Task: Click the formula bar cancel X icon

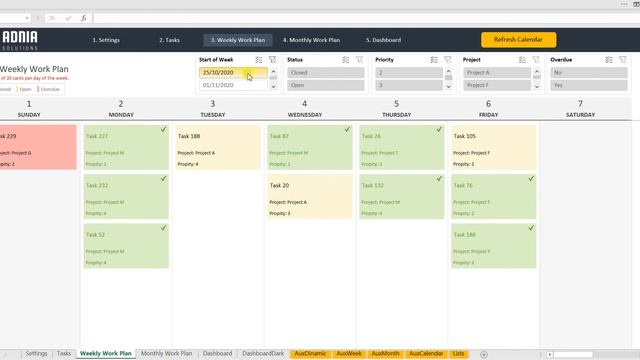Action: (52, 18)
